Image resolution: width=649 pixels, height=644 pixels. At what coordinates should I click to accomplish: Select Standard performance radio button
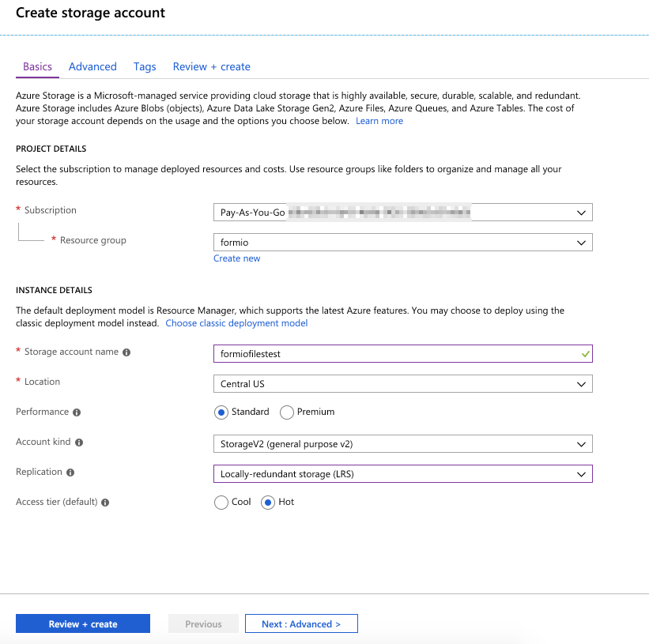tap(221, 412)
